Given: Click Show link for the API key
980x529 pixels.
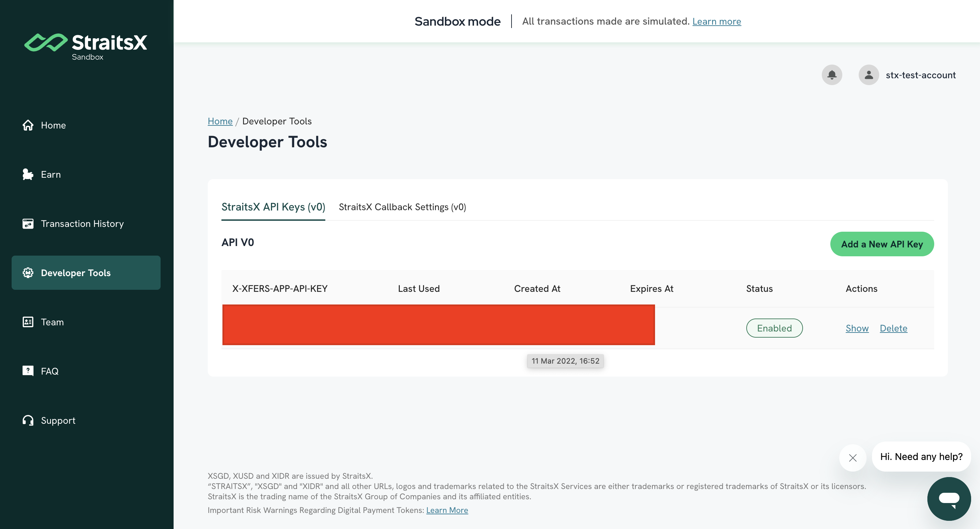Looking at the screenshot, I should coord(857,328).
